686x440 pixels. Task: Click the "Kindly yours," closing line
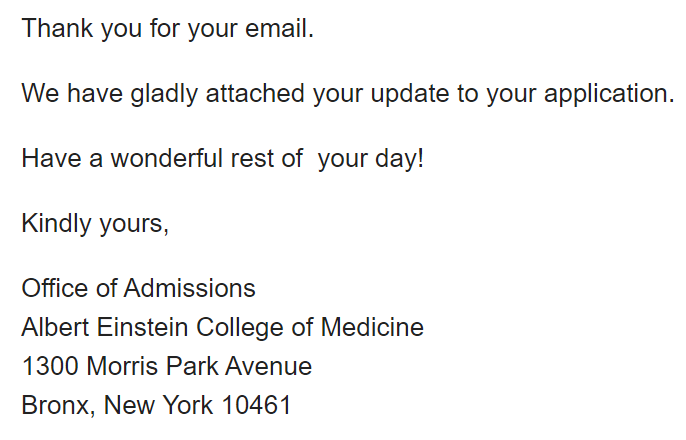(95, 224)
